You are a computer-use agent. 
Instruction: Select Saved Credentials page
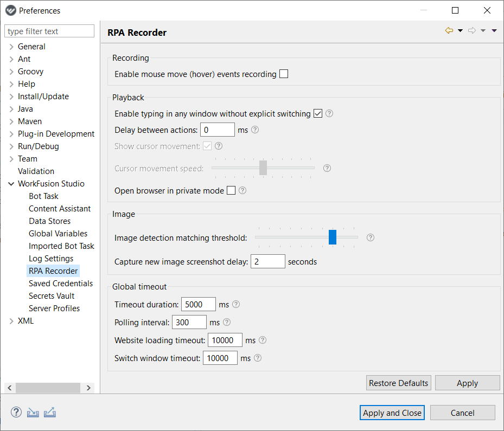pyautogui.click(x=61, y=284)
